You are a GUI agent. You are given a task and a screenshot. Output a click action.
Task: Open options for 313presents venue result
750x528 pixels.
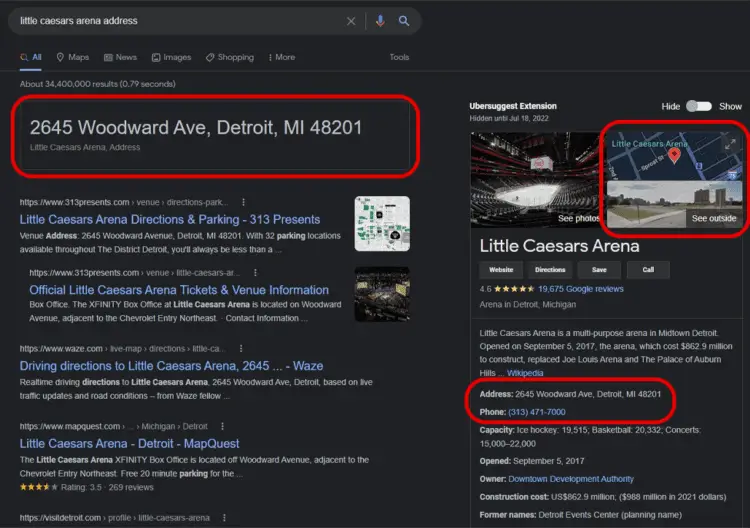coord(255,273)
